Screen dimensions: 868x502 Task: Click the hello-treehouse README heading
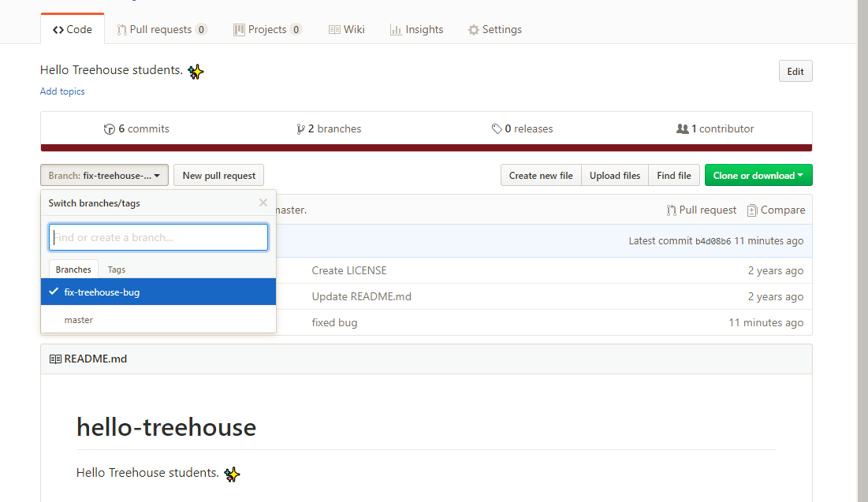coord(166,427)
